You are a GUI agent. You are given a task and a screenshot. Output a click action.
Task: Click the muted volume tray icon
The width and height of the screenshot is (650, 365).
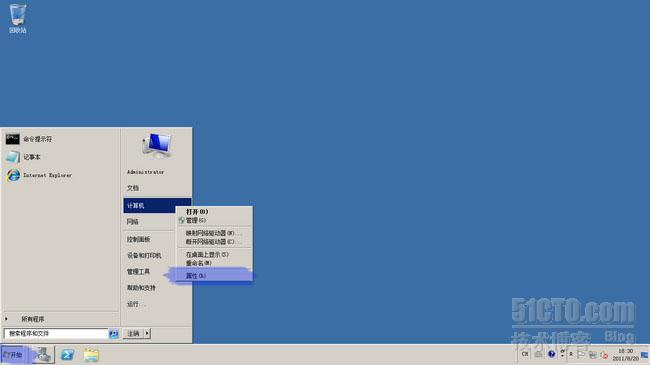pyautogui.click(x=604, y=355)
